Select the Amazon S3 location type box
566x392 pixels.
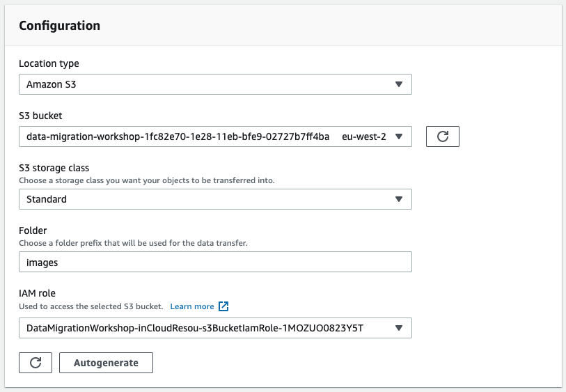215,84
